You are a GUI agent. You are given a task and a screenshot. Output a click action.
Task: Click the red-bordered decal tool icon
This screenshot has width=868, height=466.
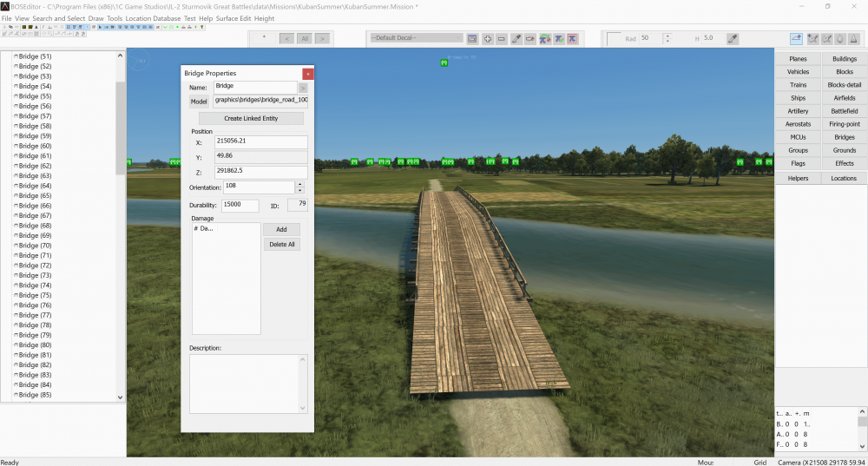pos(574,39)
